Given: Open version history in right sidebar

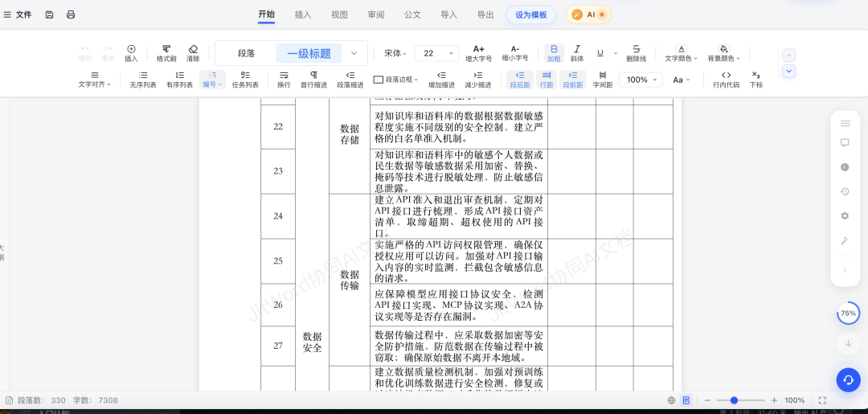Looking at the screenshot, I should [845, 191].
